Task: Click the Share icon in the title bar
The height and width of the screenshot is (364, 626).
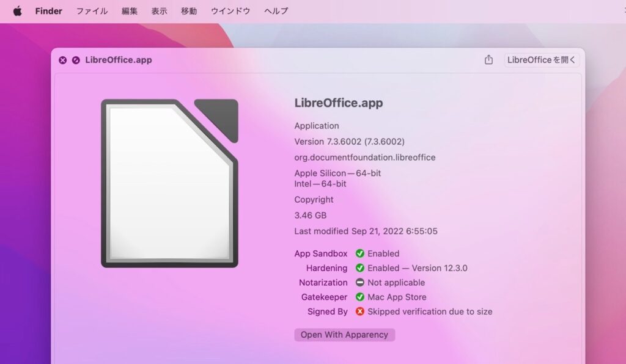Action: [488, 60]
